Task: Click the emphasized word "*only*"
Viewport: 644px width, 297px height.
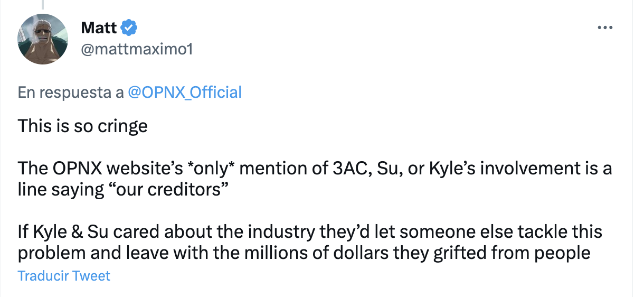Action: click(216, 168)
